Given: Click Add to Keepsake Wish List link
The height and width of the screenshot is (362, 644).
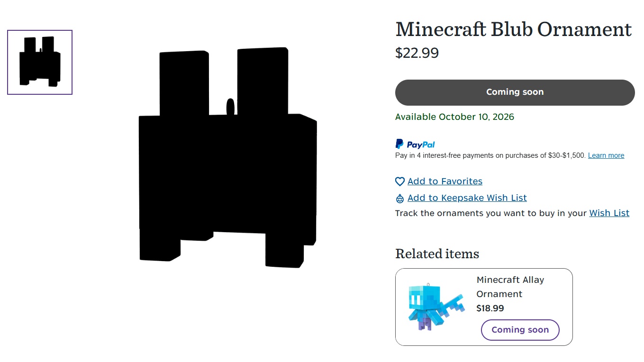Looking at the screenshot, I should coord(467,198).
